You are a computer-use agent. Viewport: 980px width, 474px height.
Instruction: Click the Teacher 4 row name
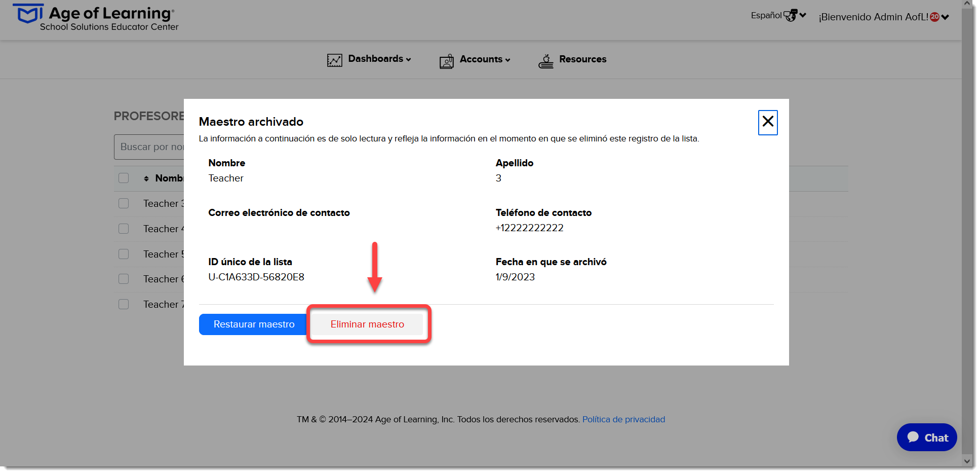click(x=164, y=229)
